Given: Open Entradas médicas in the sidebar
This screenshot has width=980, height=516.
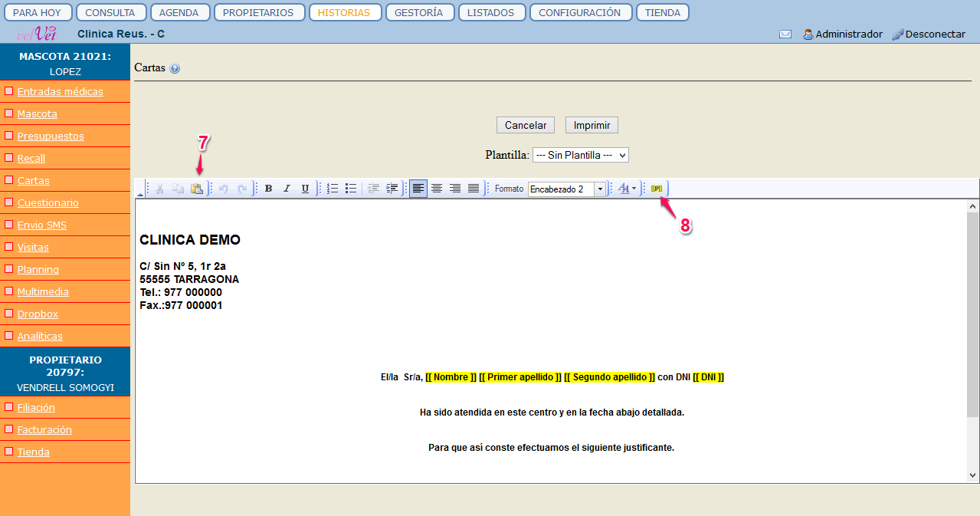Looking at the screenshot, I should click(x=60, y=92).
